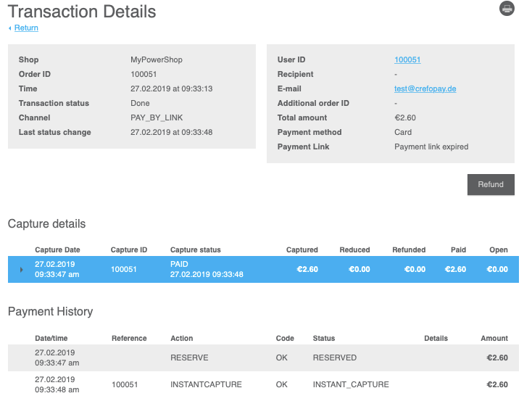532x409 pixels.
Task: Click Last status change time value
Action: tap(171, 132)
